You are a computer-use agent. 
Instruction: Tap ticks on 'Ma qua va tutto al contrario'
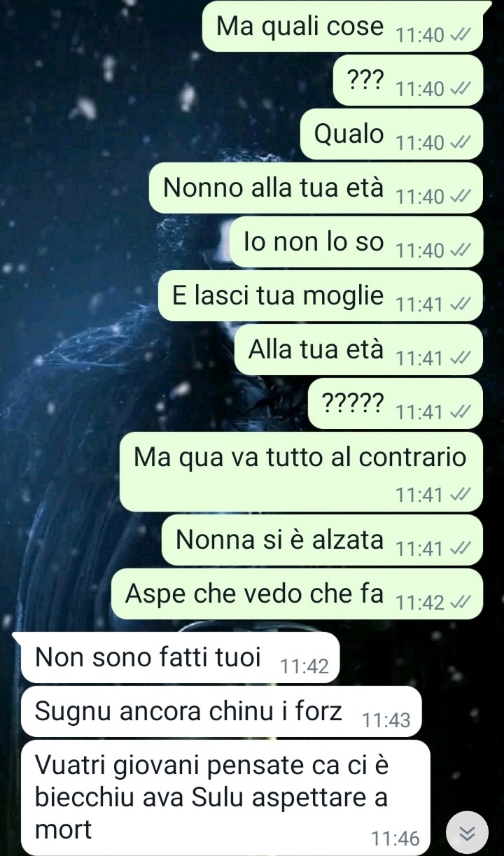point(461,495)
